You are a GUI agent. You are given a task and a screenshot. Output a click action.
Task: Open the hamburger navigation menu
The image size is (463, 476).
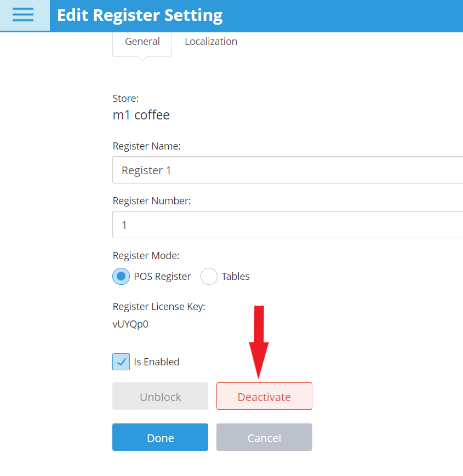point(23,15)
